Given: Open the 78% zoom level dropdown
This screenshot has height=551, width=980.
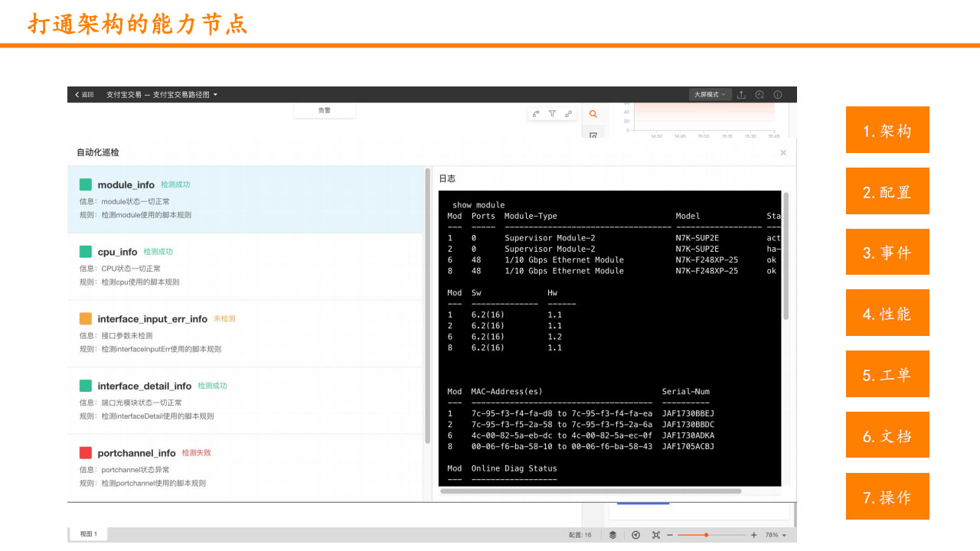Looking at the screenshot, I should [x=776, y=535].
